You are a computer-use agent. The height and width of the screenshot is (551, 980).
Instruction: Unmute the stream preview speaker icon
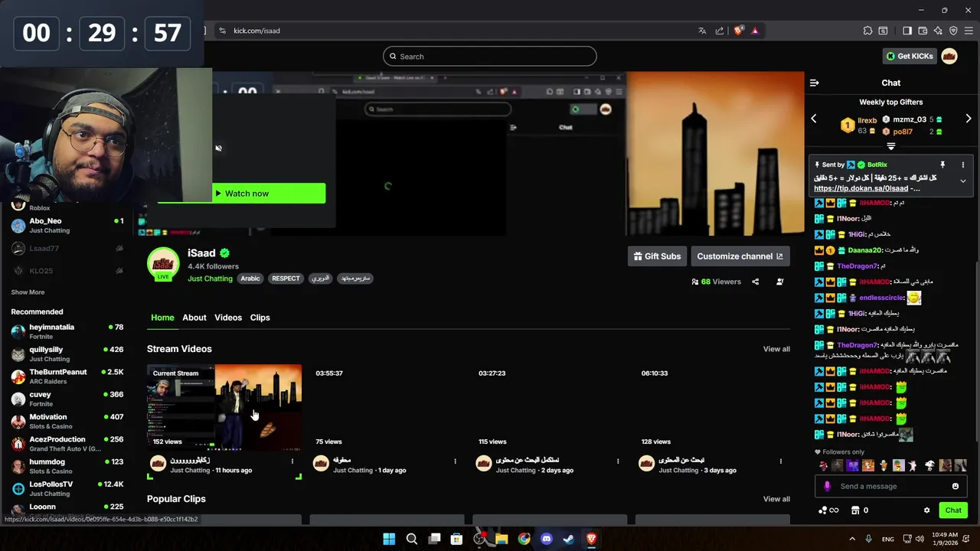tap(218, 148)
